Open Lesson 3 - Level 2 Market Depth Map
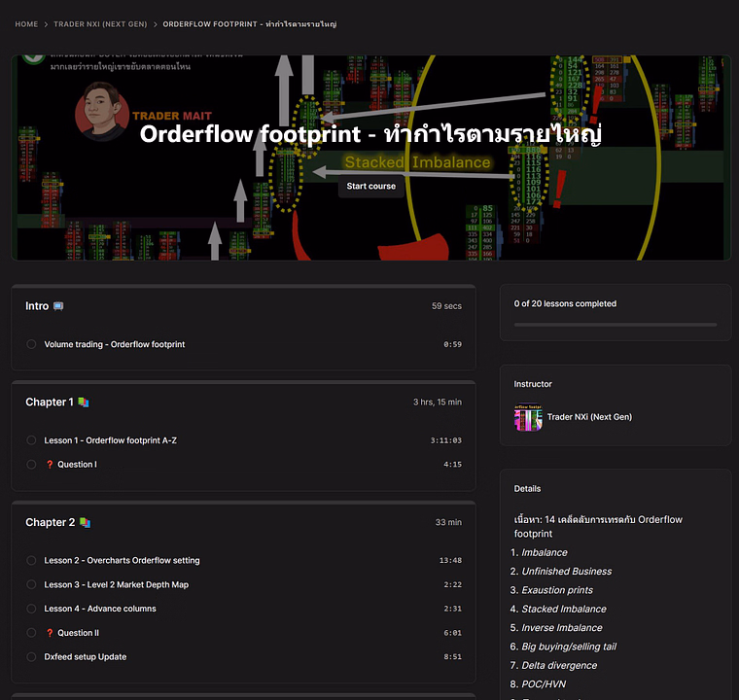 [117, 584]
